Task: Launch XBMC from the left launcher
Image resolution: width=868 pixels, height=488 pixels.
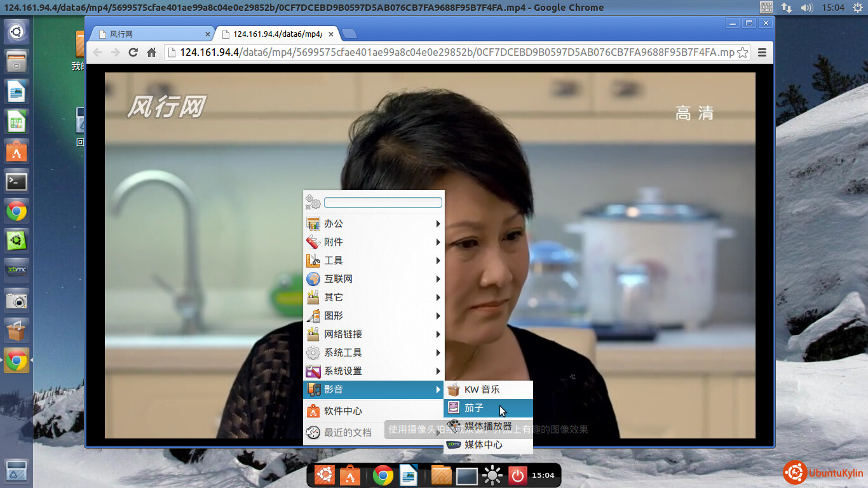Action: click(17, 270)
